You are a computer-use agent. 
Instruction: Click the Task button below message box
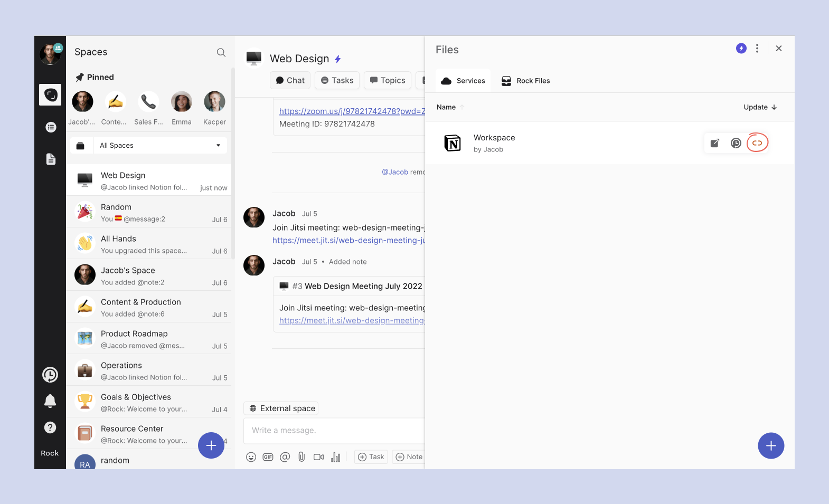371,457
